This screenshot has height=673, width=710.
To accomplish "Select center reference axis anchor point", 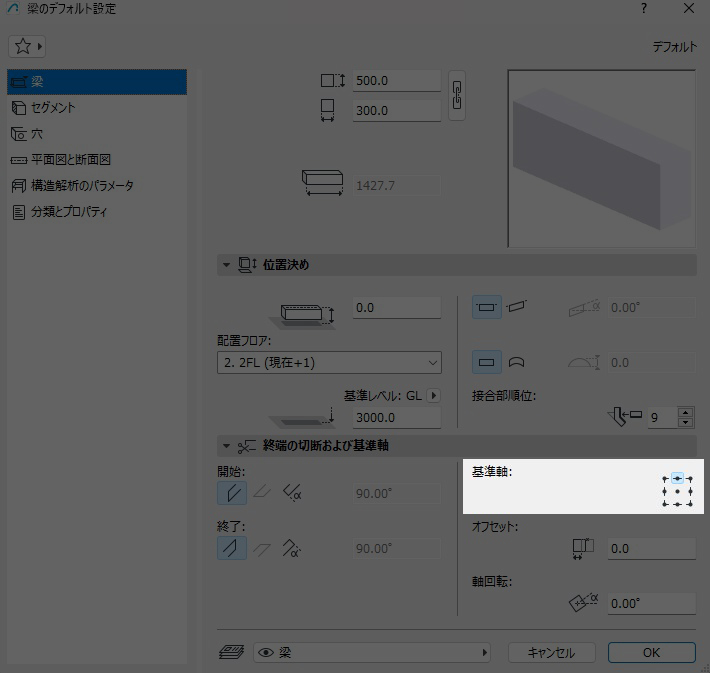I will 677,492.
